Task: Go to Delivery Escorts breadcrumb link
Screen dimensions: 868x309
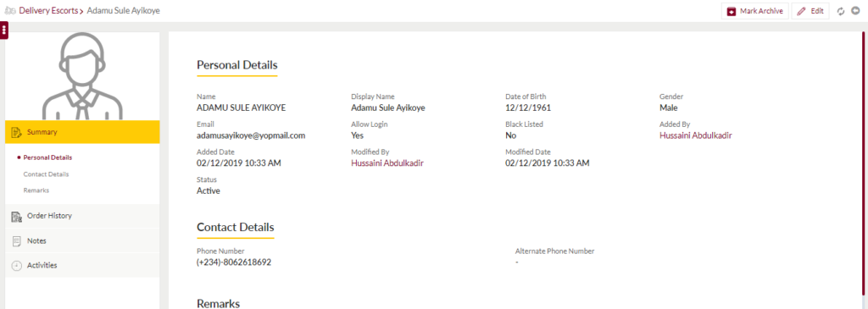Action: (x=48, y=10)
